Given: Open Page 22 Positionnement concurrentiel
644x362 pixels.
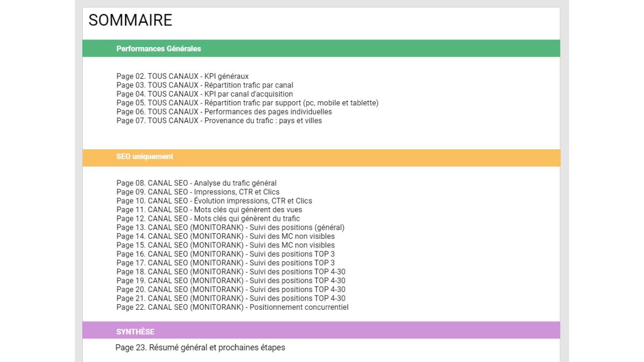Looking at the screenshot, I should 233,307.
